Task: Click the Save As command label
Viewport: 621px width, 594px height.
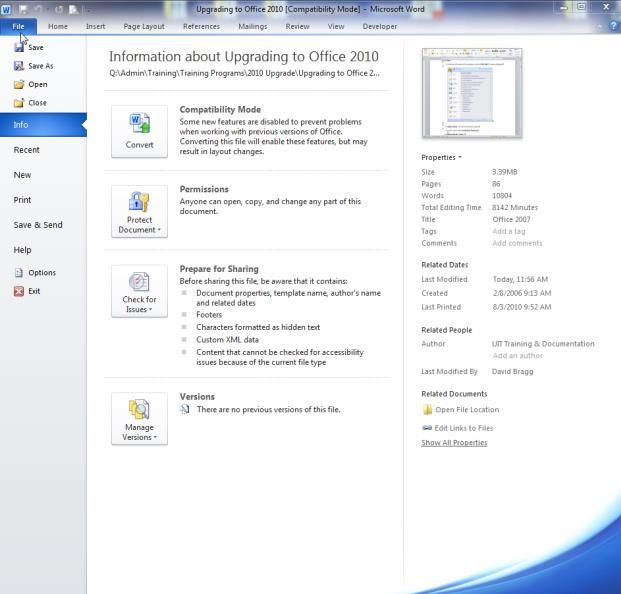Action: coord(41,66)
